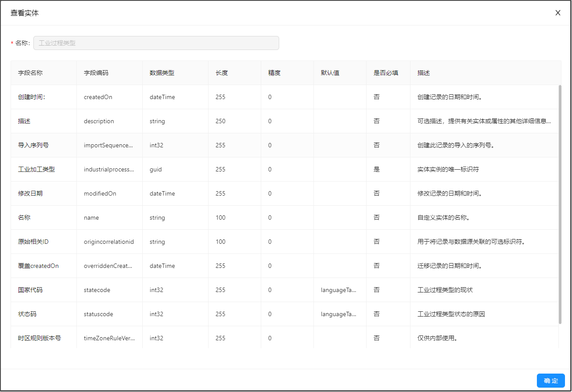Screen dimensions: 572x392
Task: Select the 工业加工类型 row name cell
Action: coord(36,169)
